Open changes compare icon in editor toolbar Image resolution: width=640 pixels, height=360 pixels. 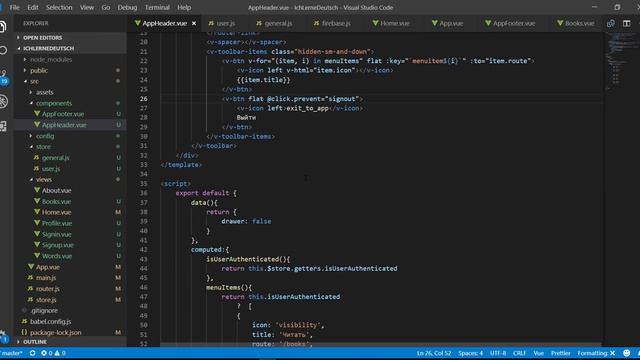click(611, 23)
